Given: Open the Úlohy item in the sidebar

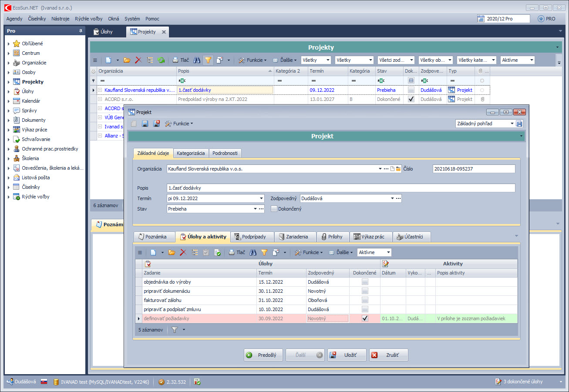Looking at the screenshot, I should click(28, 91).
